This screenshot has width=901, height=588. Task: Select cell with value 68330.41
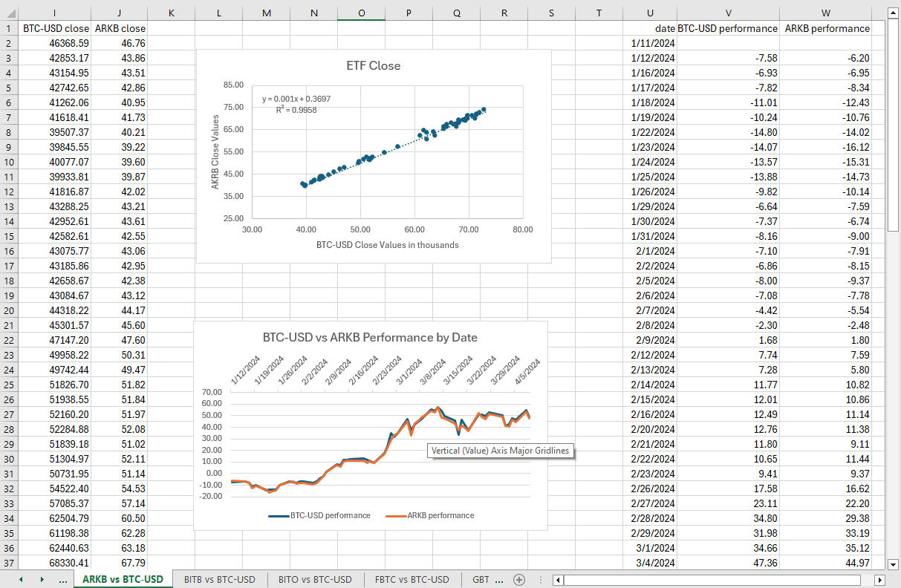(x=55, y=563)
